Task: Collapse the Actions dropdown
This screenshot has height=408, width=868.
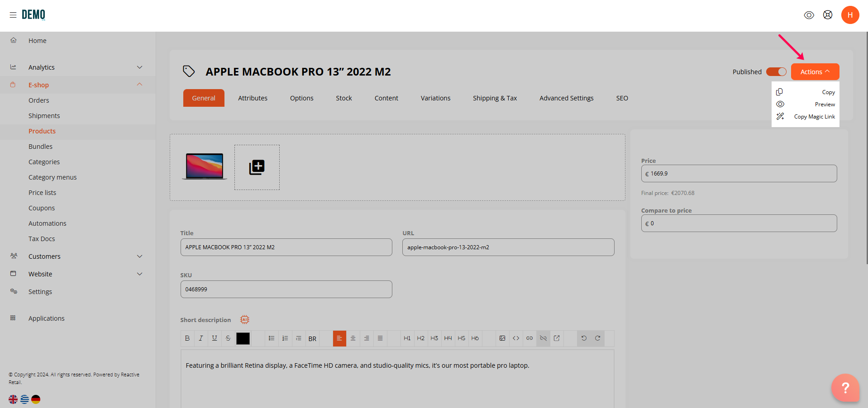Action: pos(815,72)
